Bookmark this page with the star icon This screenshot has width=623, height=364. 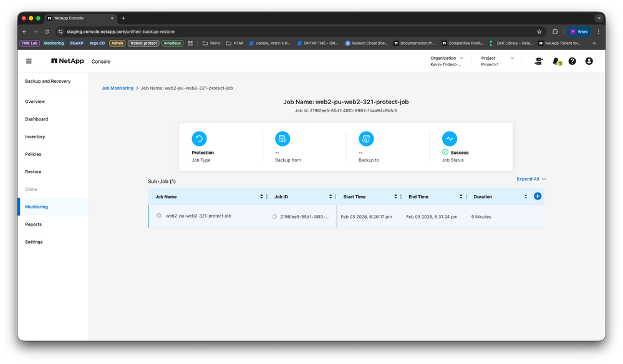point(539,32)
